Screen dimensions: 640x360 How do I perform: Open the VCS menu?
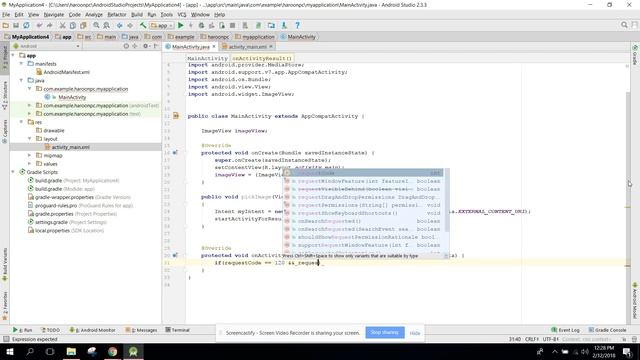182,15
